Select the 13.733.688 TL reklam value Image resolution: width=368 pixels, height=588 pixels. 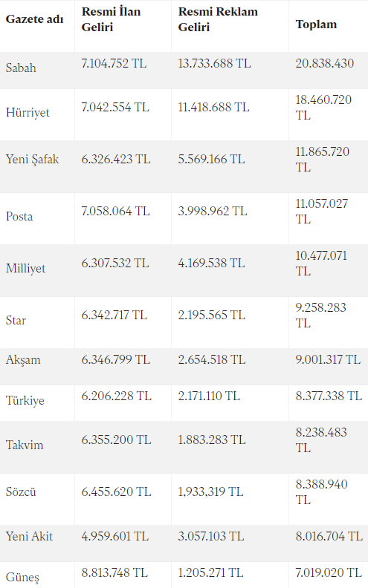[214, 63]
